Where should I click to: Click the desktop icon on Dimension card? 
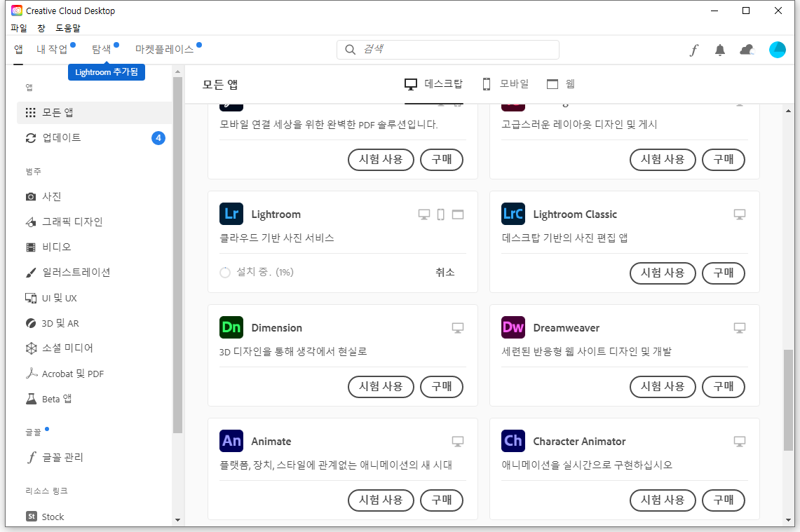coord(458,328)
